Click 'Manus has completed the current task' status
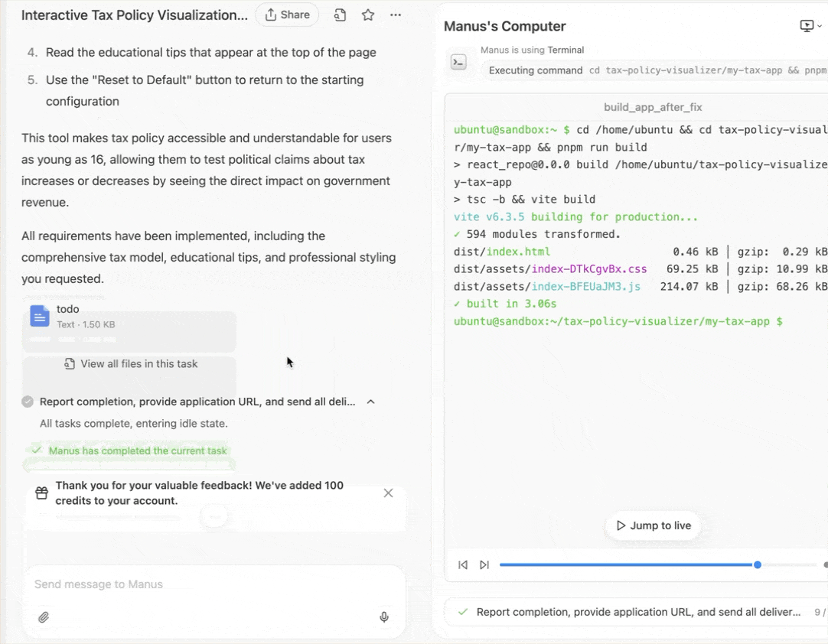This screenshot has width=828, height=644. click(x=137, y=450)
